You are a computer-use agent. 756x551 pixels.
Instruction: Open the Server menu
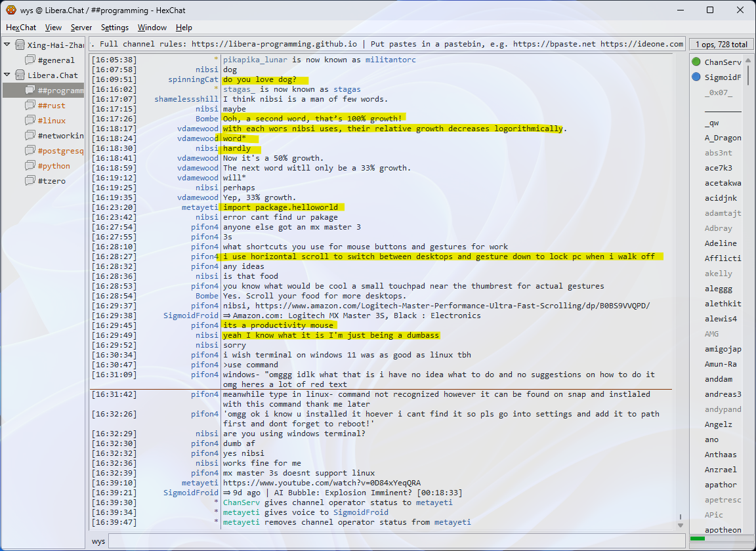[81, 28]
